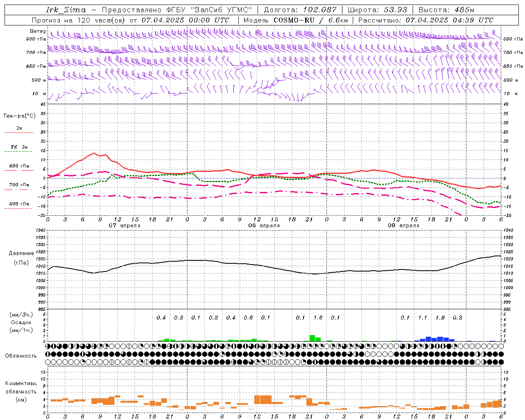Click the (мм/1ч.) precipitation unit label

click(x=21, y=330)
